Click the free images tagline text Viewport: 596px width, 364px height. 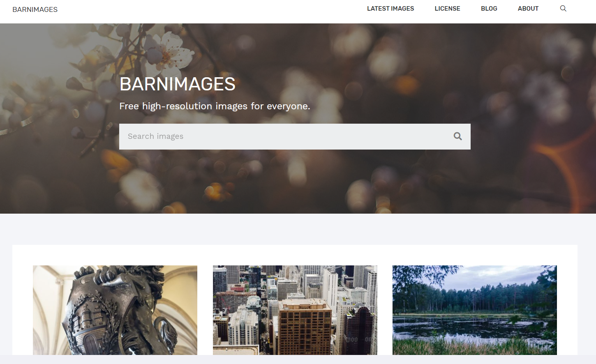215,106
